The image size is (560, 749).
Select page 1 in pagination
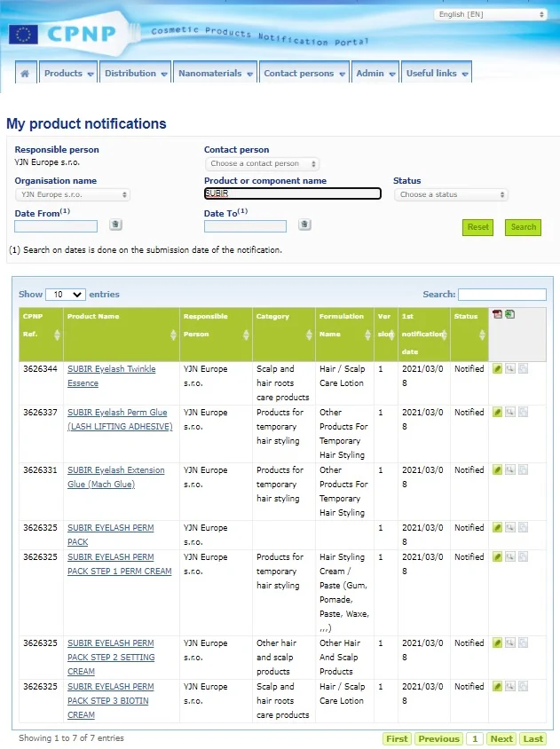pos(475,738)
